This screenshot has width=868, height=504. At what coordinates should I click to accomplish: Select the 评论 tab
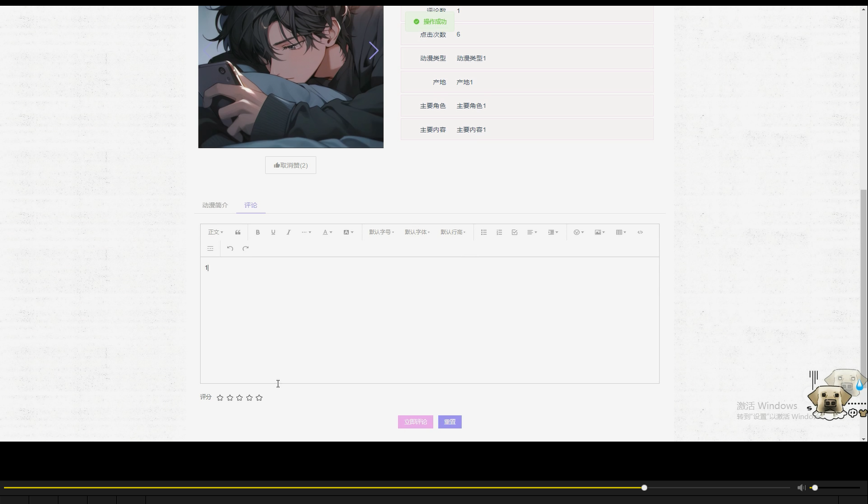coord(250,205)
